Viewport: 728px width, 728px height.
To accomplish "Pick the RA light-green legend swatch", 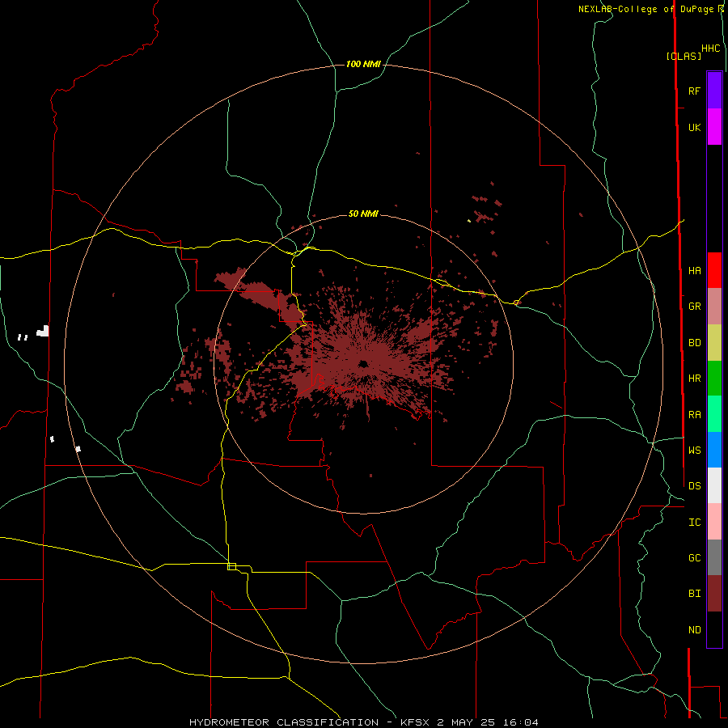I will [x=714, y=414].
